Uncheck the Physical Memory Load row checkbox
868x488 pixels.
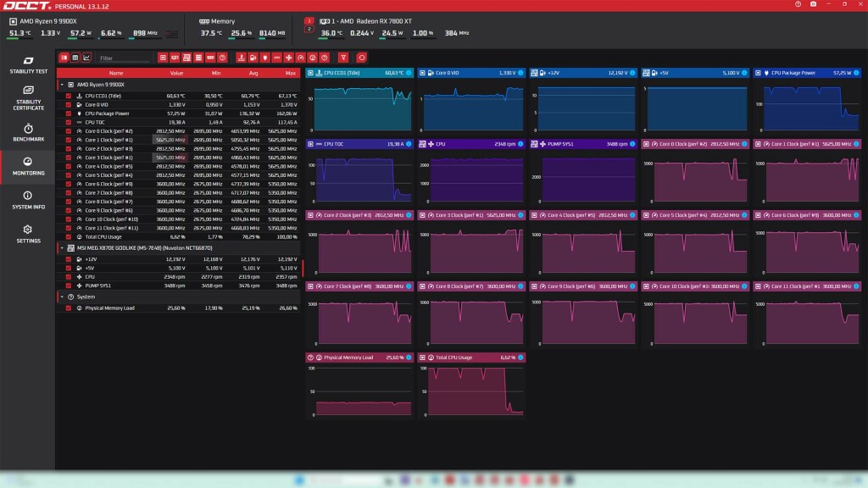pyautogui.click(x=69, y=308)
